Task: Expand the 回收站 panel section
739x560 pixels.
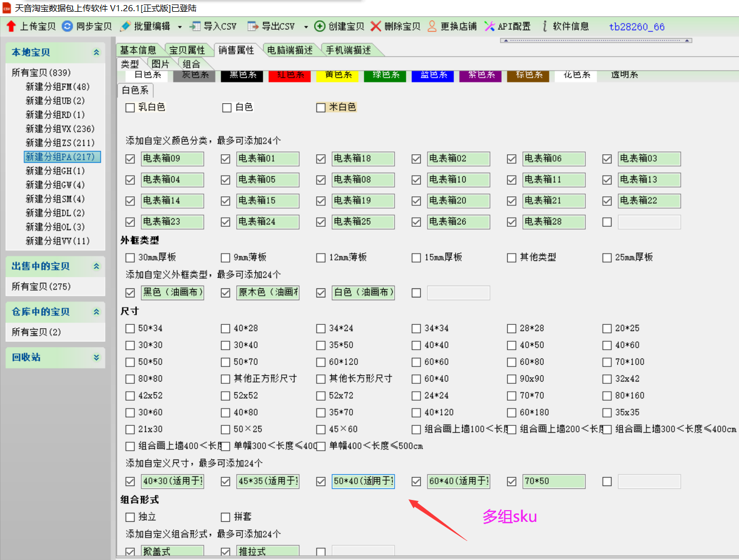Action: pyautogui.click(x=97, y=357)
